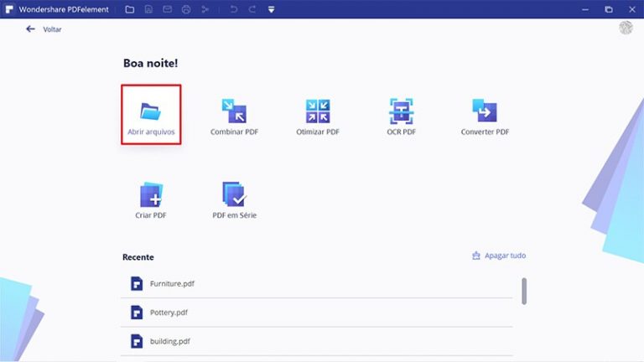Click the Wondershare PDFelement logo icon
The image size is (644, 362).
[x=9, y=9]
